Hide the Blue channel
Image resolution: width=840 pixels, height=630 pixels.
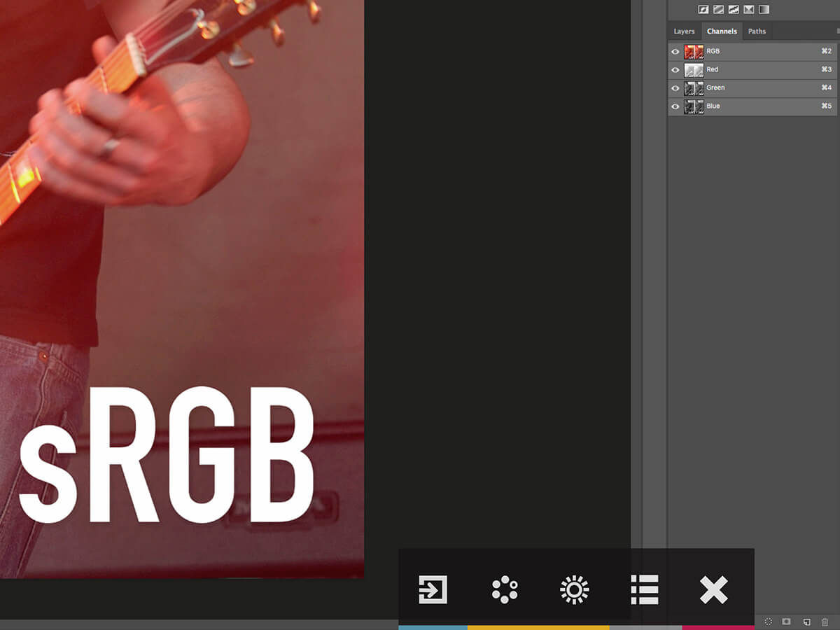point(675,106)
